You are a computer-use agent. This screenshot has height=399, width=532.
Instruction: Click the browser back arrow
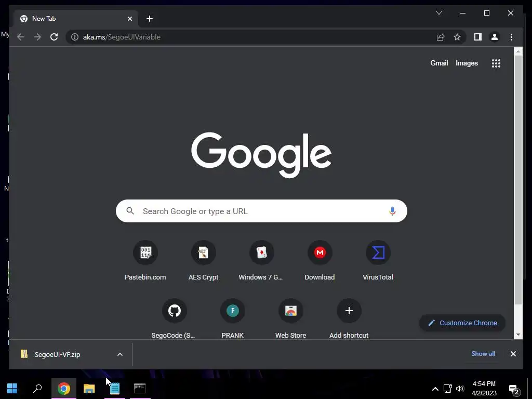coord(21,37)
